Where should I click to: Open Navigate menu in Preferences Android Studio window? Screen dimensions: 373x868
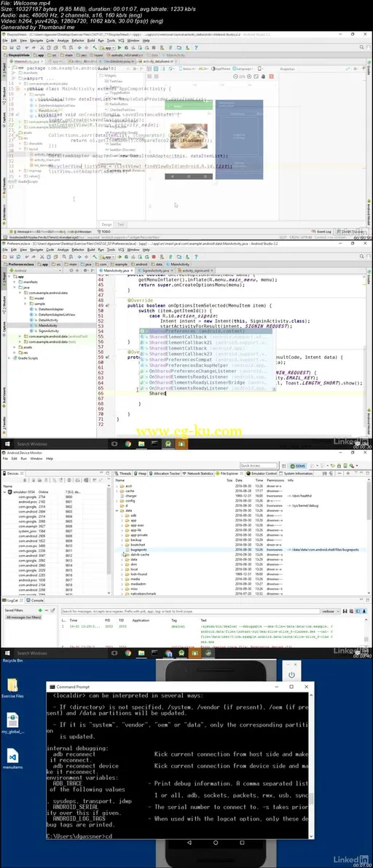coord(36,250)
